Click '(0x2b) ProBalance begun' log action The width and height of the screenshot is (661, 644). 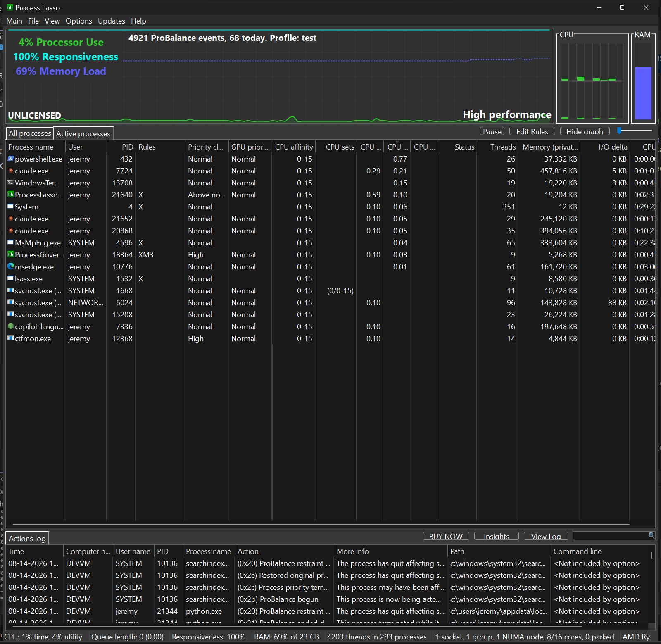tap(278, 599)
